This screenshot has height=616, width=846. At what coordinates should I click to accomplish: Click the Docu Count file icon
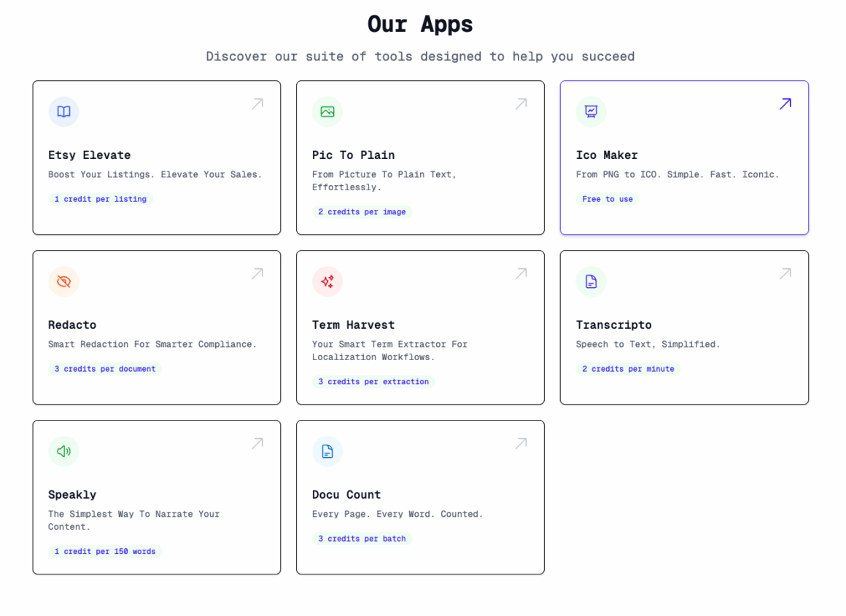click(327, 451)
